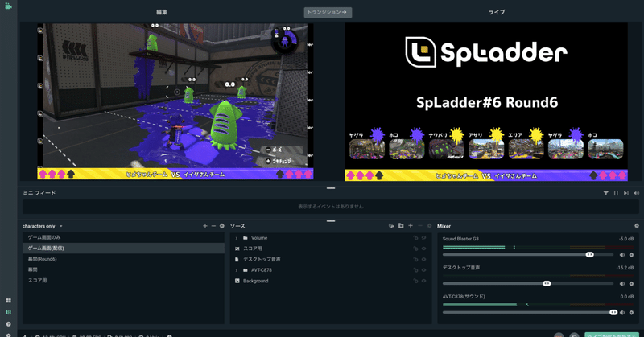Select scene ゲーム画面(配信)
This screenshot has height=337, width=644.
coord(123,248)
